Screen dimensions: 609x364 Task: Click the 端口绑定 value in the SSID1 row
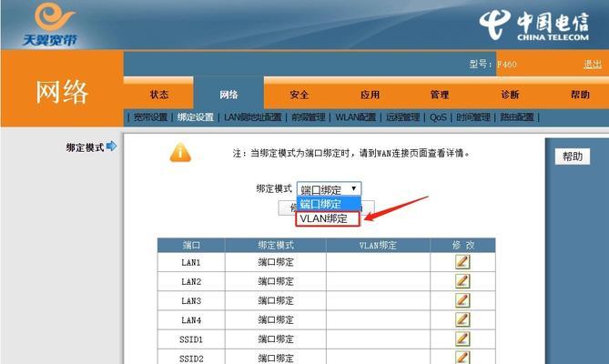coord(276,339)
